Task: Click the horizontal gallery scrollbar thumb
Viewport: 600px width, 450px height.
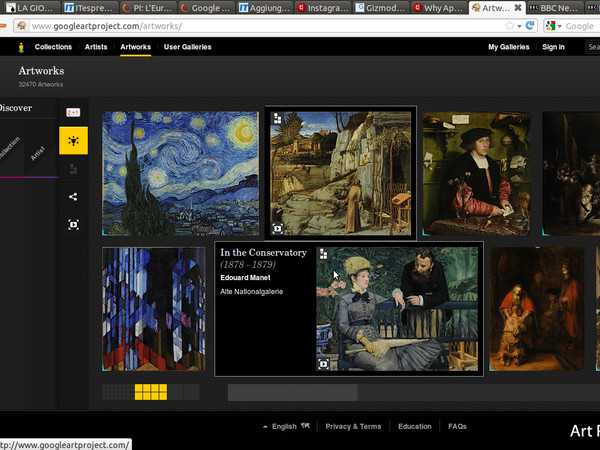Action: pyautogui.click(x=293, y=392)
